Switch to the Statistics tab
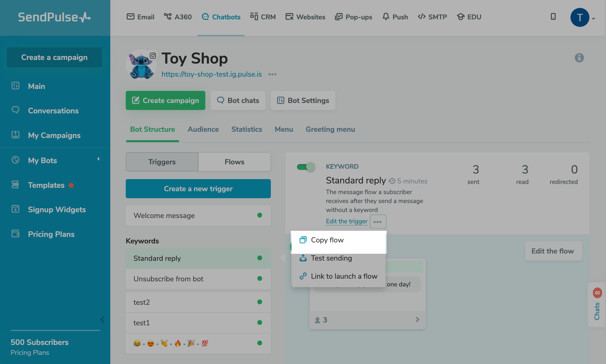Image resolution: width=606 pixels, height=364 pixels. click(x=247, y=129)
